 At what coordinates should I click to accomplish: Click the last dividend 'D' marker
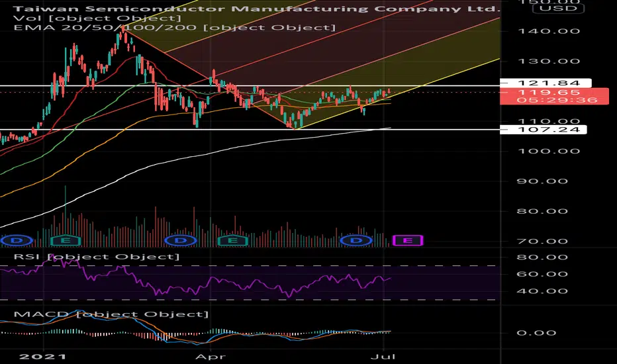click(x=356, y=240)
